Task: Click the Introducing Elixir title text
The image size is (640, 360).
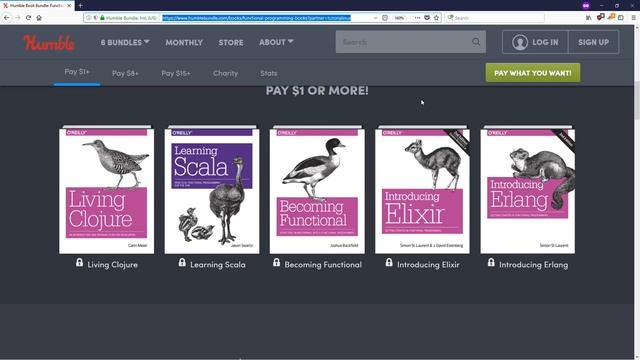Action: [x=428, y=265]
